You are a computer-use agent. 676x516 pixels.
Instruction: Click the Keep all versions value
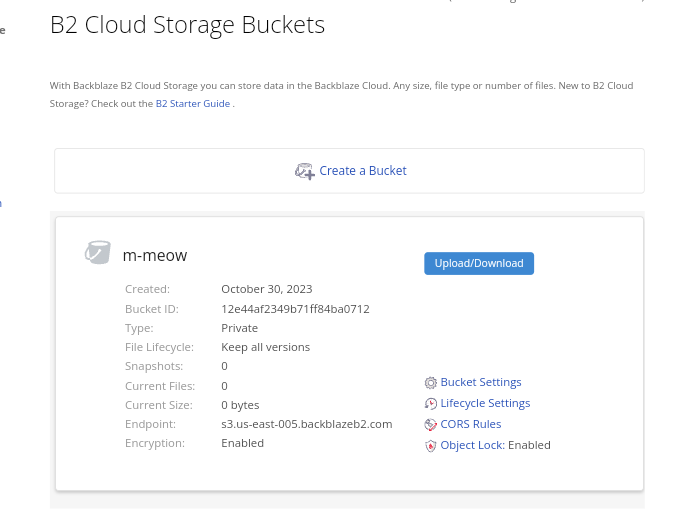click(265, 347)
